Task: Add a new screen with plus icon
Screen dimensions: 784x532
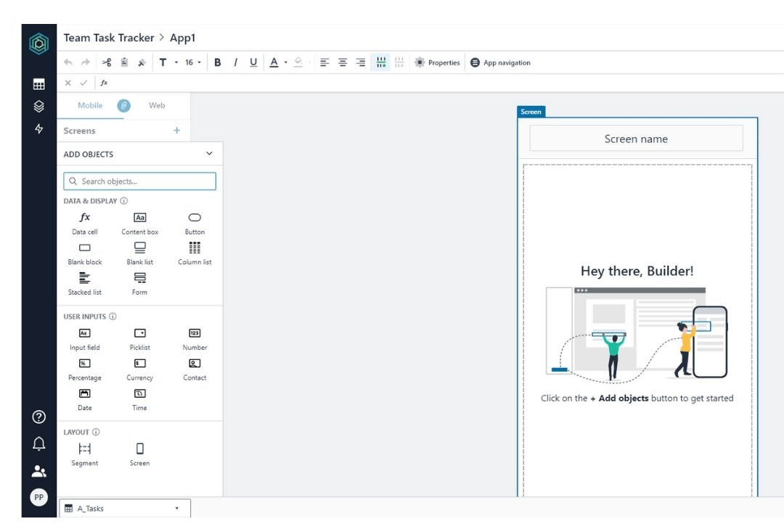Action: coord(176,131)
